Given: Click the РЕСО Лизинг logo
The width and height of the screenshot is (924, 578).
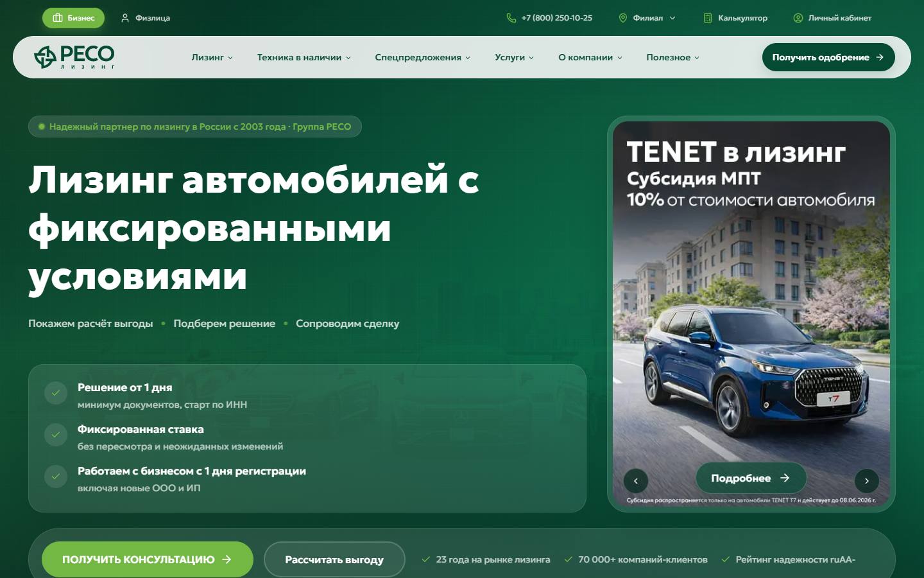Looking at the screenshot, I should 74,57.
